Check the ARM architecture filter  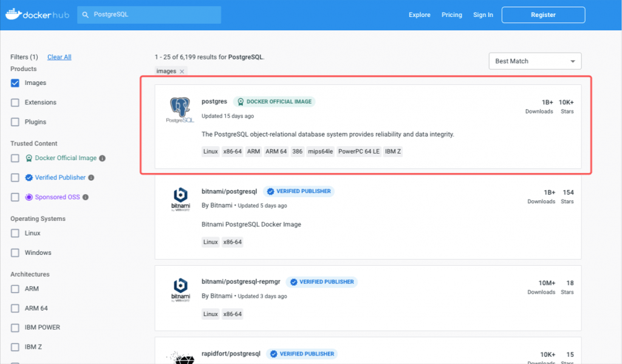(x=15, y=289)
